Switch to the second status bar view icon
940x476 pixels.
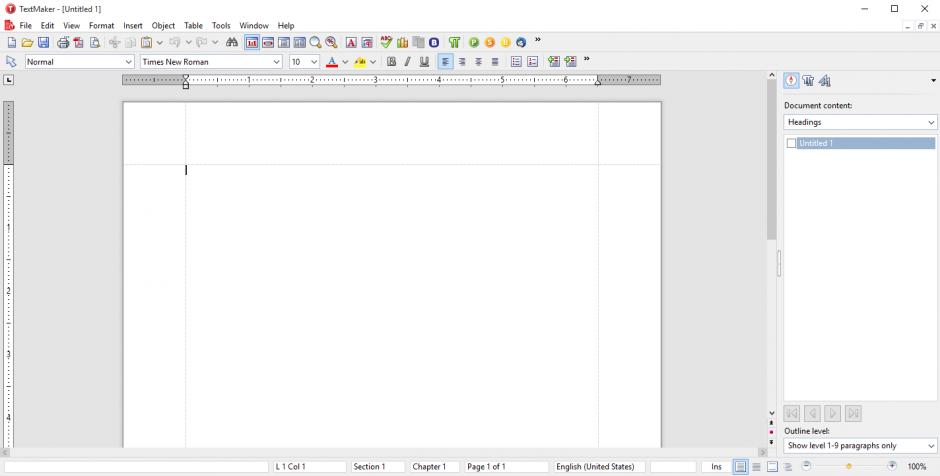(757, 466)
